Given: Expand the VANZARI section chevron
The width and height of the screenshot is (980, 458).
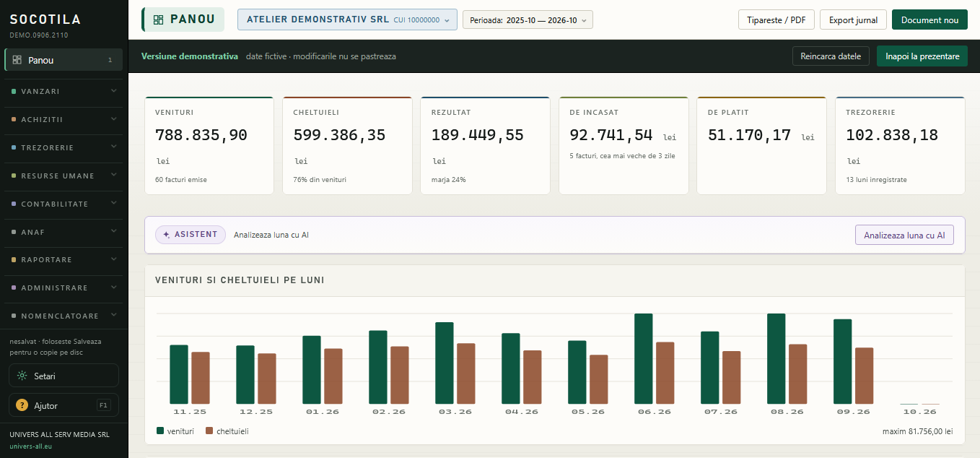Looking at the screenshot, I should click(113, 91).
